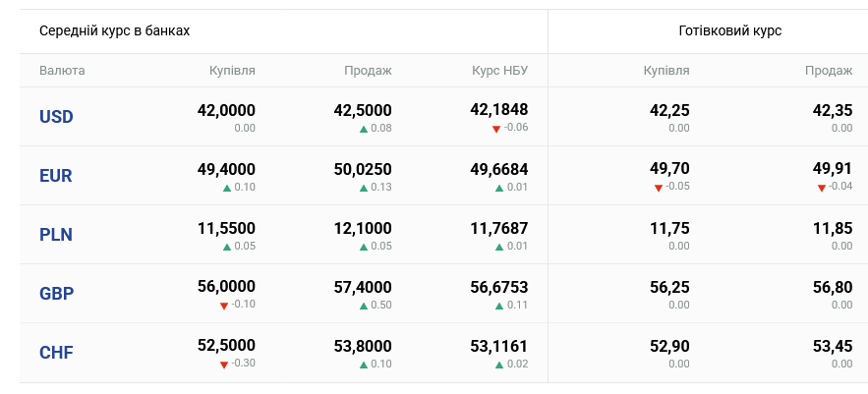Viewport: 868px width, 394px height.
Task: Click the 'Курс НБУ' column header
Action: click(499, 71)
